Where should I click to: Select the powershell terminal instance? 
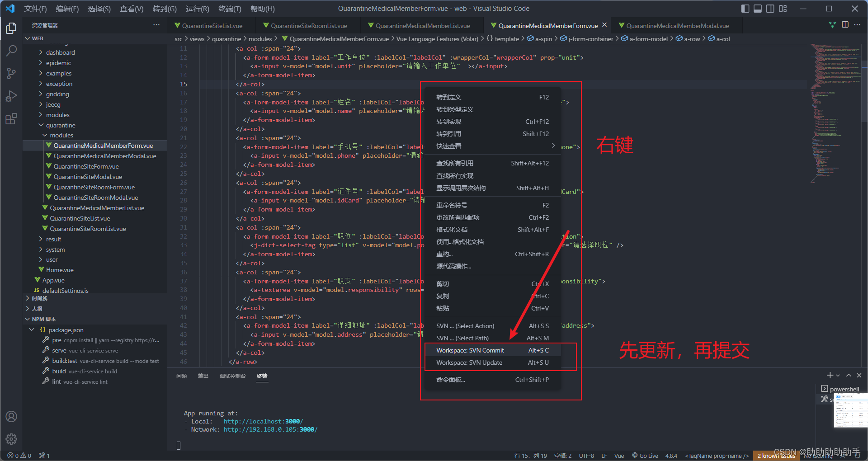(841, 389)
